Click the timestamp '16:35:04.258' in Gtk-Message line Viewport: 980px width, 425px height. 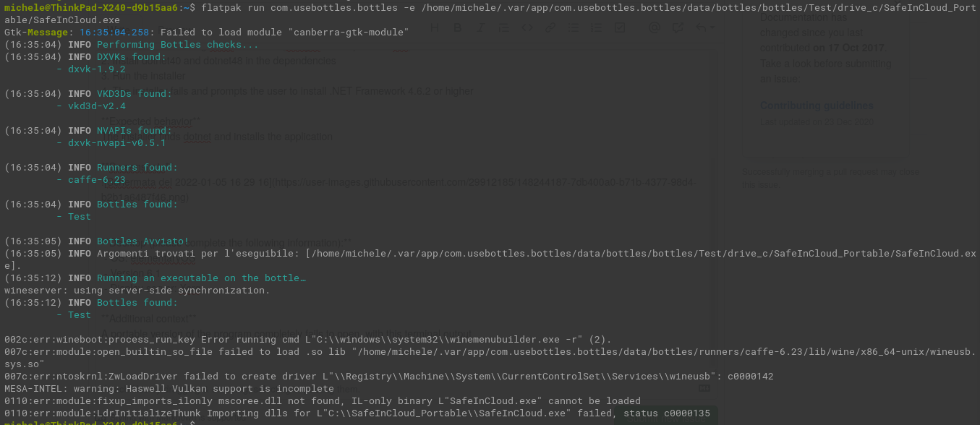(x=114, y=33)
